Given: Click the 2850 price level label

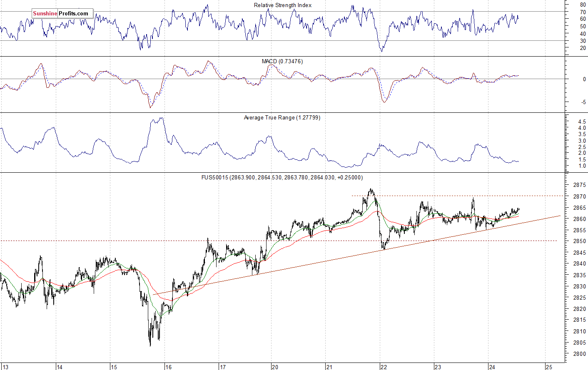Looking at the screenshot, I should pyautogui.click(x=580, y=241).
